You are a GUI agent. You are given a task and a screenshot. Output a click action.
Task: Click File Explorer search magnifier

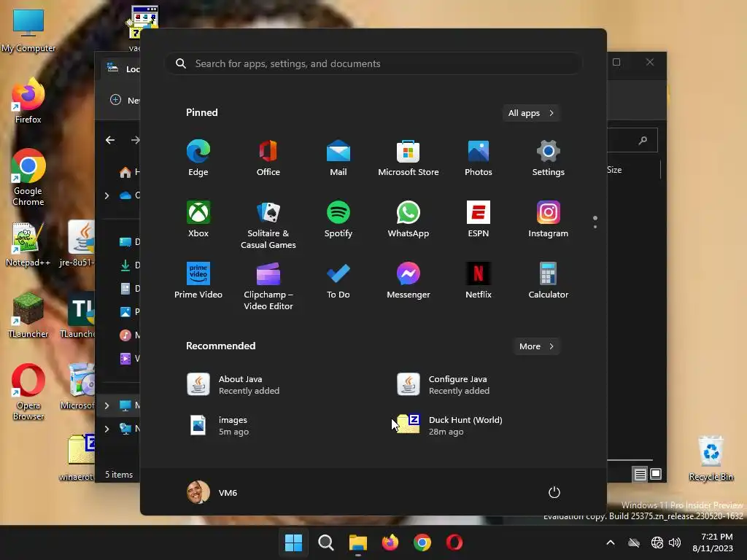click(x=643, y=140)
